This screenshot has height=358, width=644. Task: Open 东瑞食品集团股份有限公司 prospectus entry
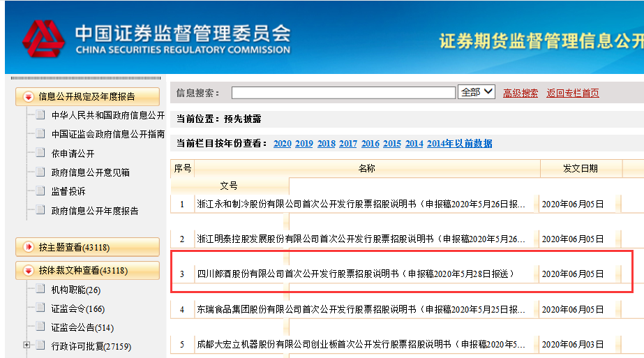[x=361, y=309]
